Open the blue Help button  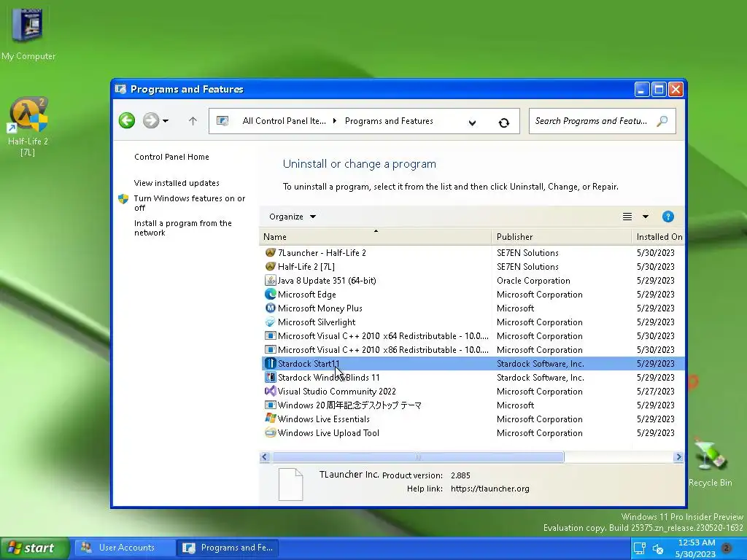click(x=668, y=217)
